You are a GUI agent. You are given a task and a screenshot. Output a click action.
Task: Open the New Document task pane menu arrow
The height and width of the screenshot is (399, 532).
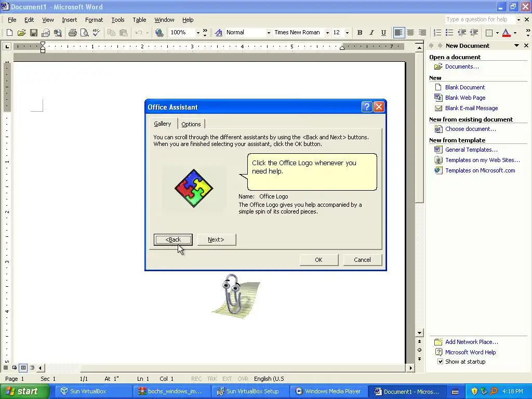(517, 46)
